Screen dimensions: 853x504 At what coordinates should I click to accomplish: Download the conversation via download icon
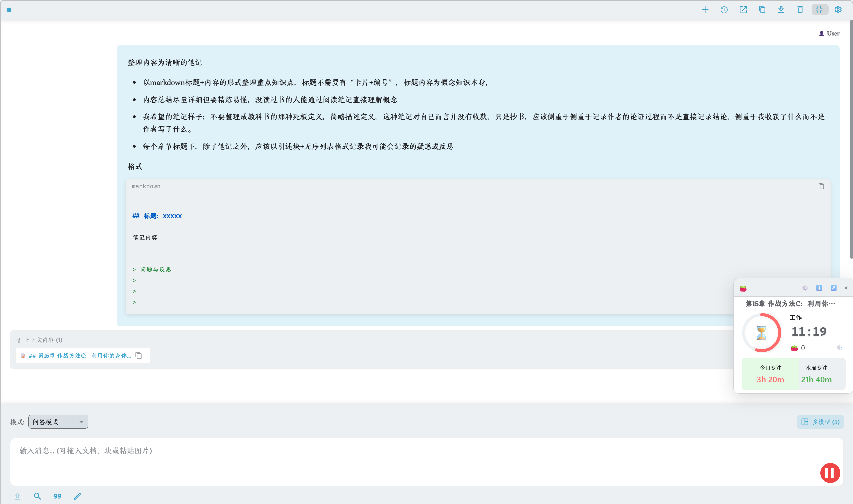tap(781, 10)
